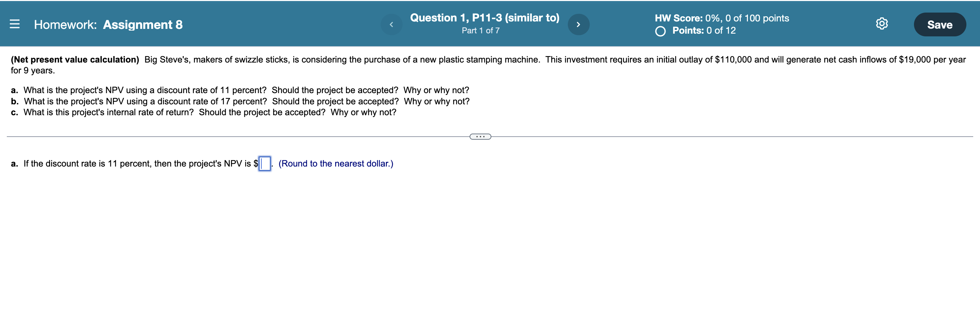Open the hamburger navigation menu

click(15, 24)
